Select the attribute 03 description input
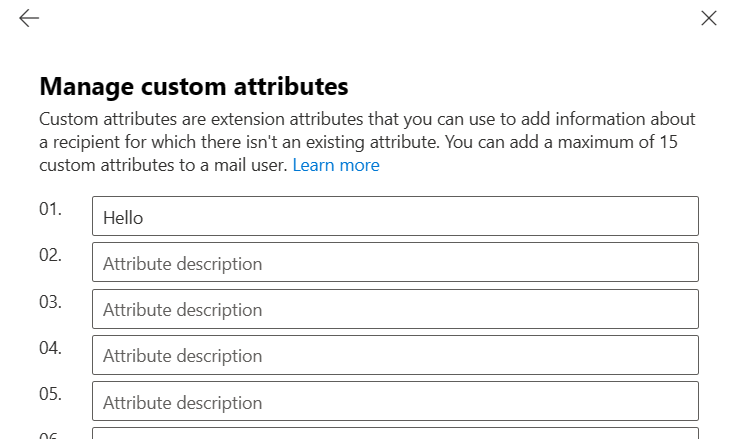 point(395,309)
